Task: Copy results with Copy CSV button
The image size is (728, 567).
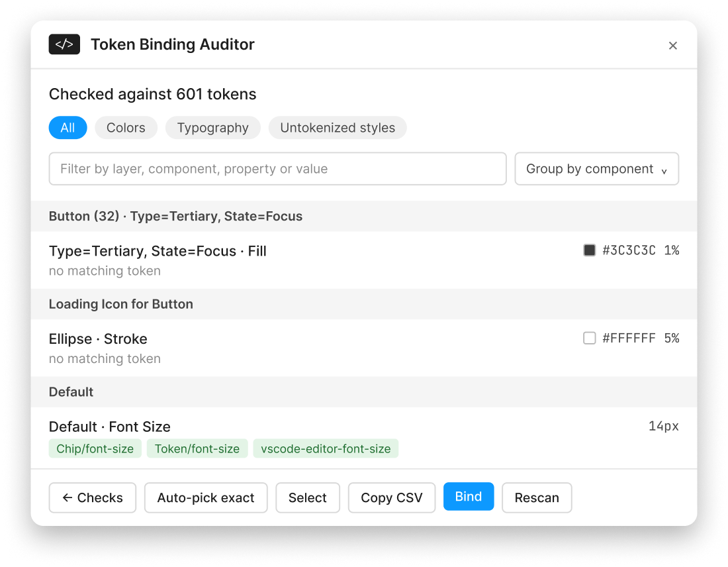Action: coord(392,497)
